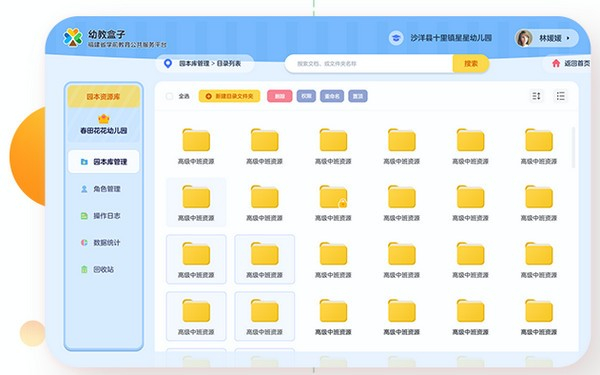Open the 林媛媛 user avatar
The image size is (600, 375).
[524, 38]
